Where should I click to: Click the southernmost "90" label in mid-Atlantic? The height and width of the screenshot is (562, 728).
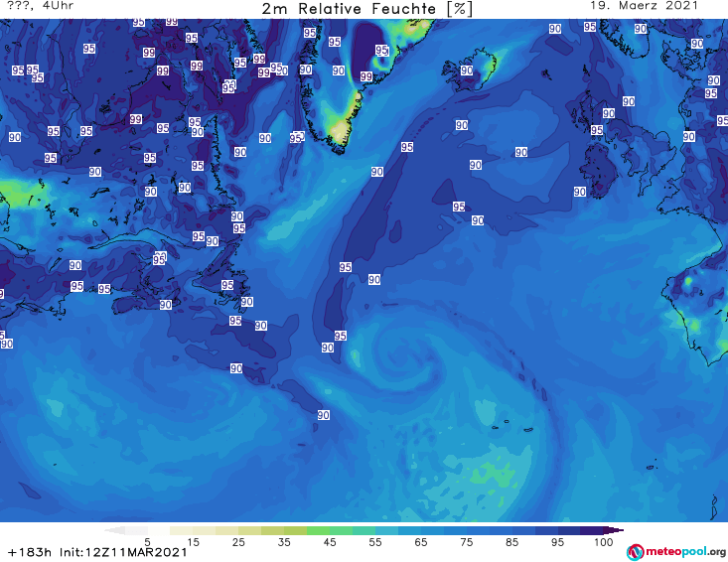[x=324, y=415]
